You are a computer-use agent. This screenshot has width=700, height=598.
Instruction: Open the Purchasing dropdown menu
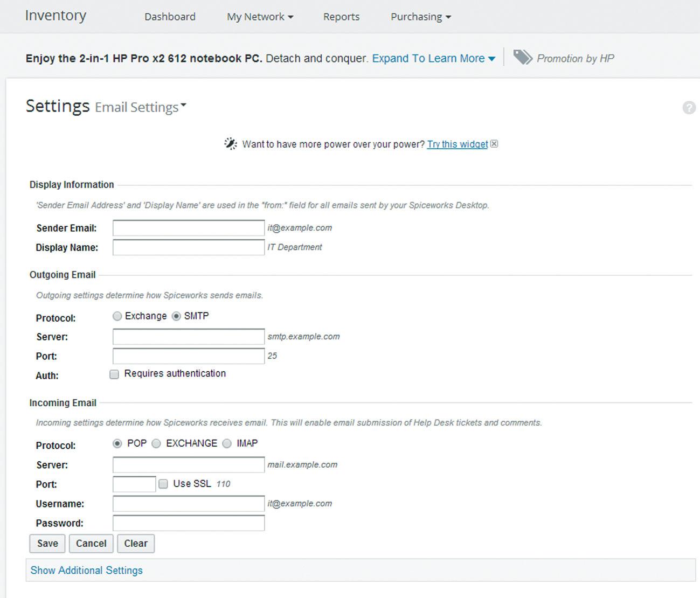coord(420,17)
